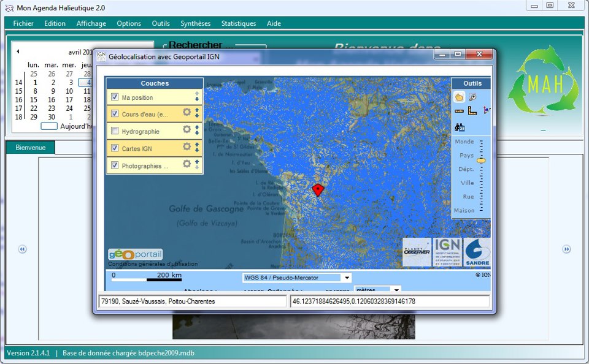Open the Fichier menu
589x364 pixels.
[23, 23]
